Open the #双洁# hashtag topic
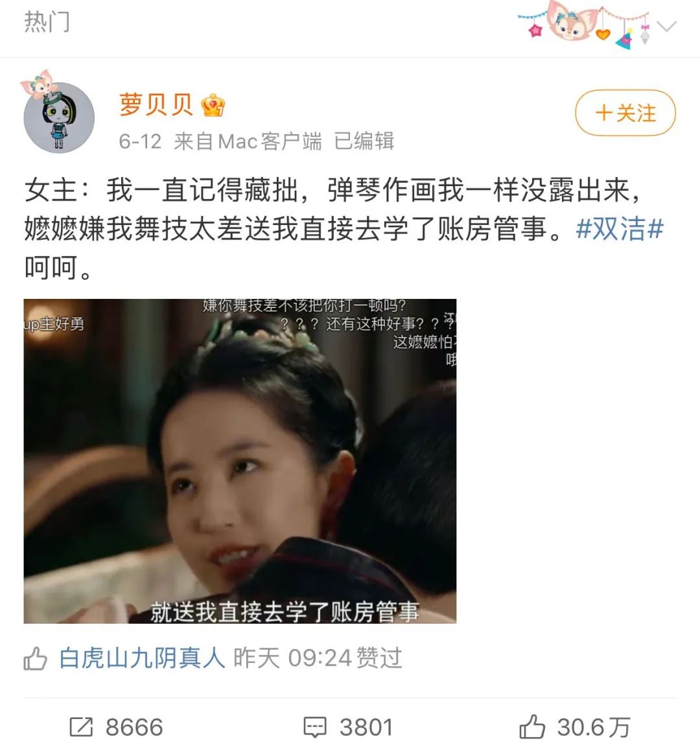Image resolution: width=700 pixels, height=754 pixels. 620,228
